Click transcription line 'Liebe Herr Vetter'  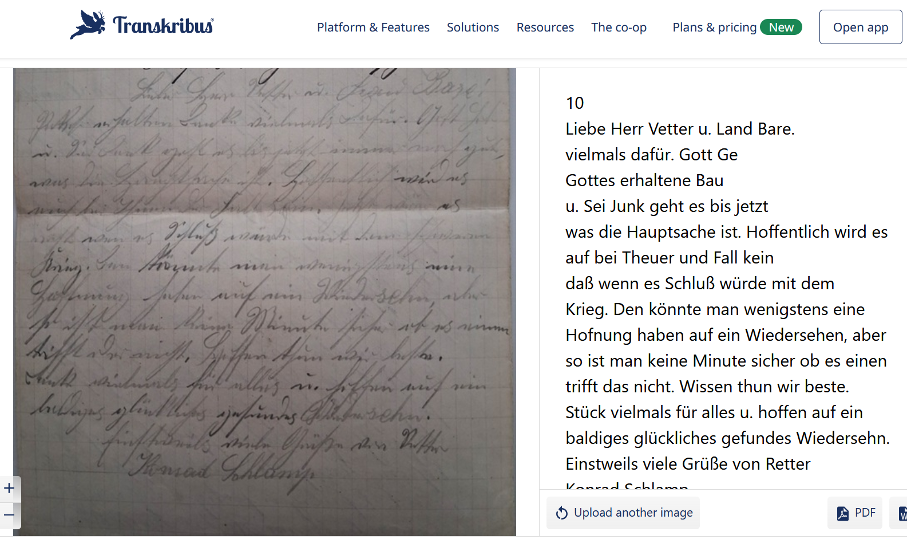[680, 129]
